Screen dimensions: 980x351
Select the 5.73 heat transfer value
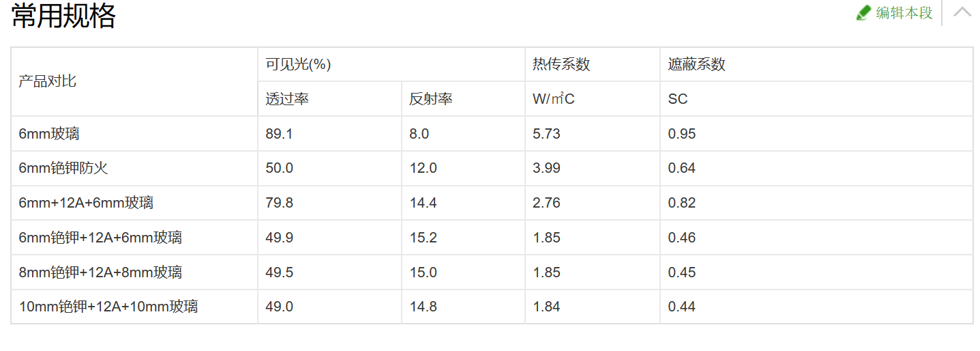(x=546, y=134)
